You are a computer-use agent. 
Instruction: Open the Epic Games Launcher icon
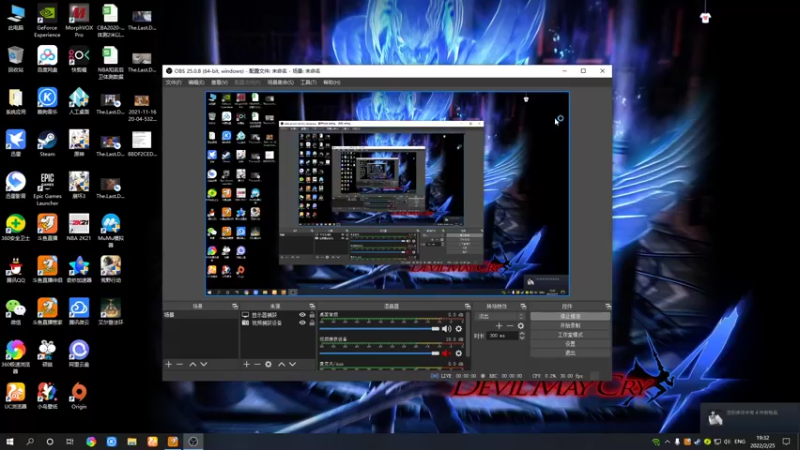[x=47, y=189]
